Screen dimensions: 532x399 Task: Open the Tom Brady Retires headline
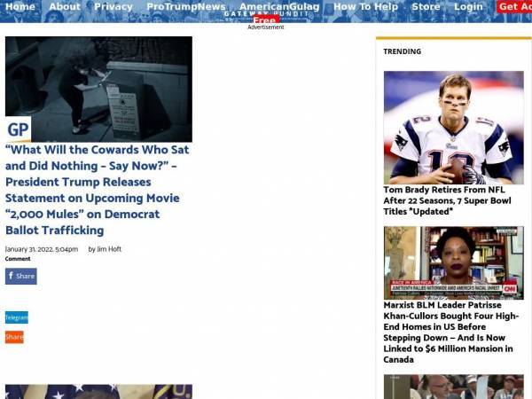[447, 200]
